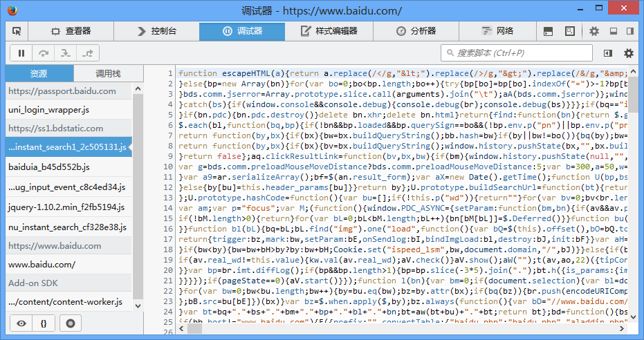
Task: Toggle breakpoints circle button
Action: click(71, 323)
